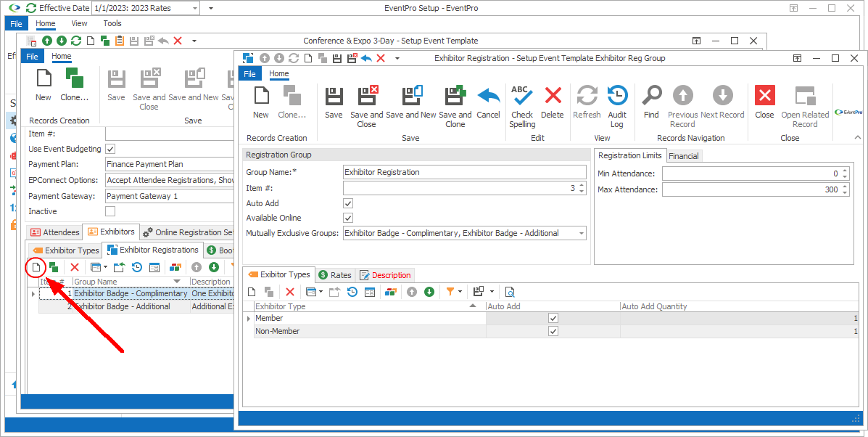Open the Mutually Exclusive Groups dropdown

[582, 233]
